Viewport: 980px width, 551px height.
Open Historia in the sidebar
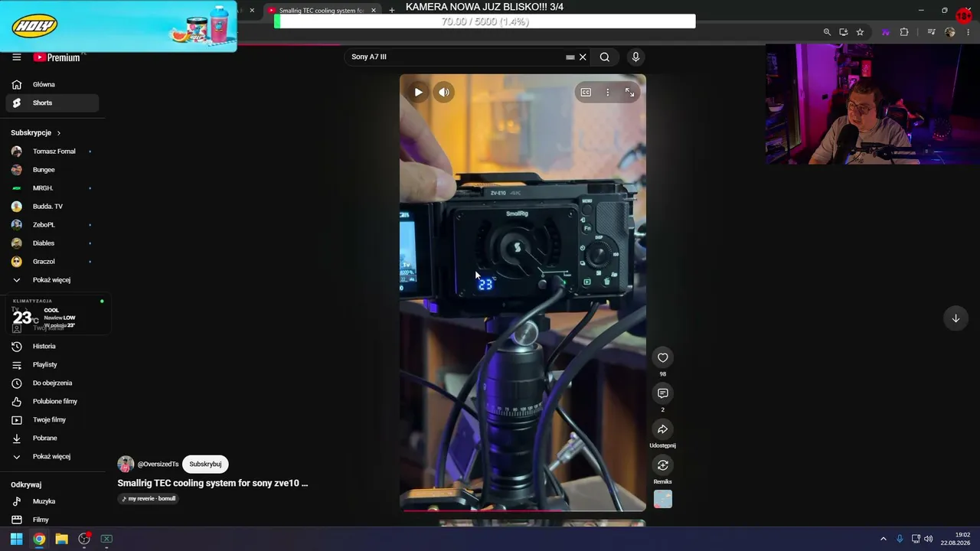53,347
